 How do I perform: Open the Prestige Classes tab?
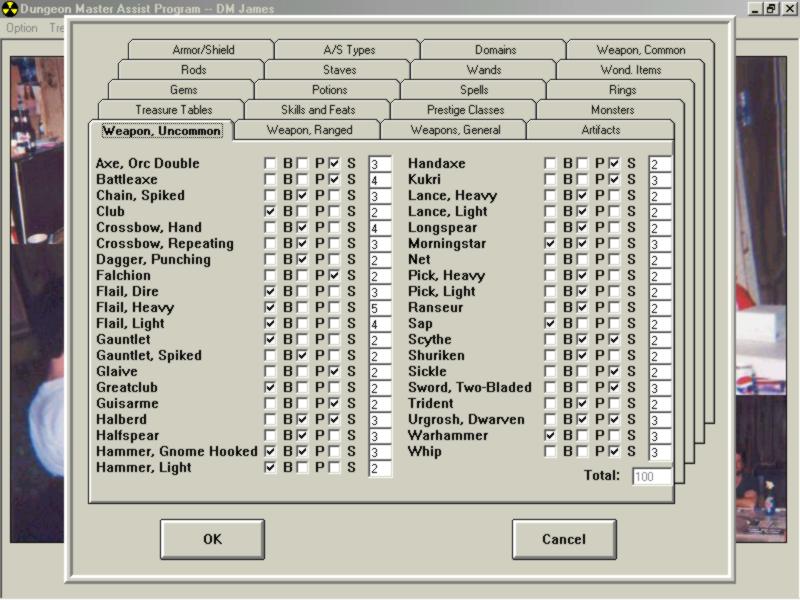[x=465, y=110]
